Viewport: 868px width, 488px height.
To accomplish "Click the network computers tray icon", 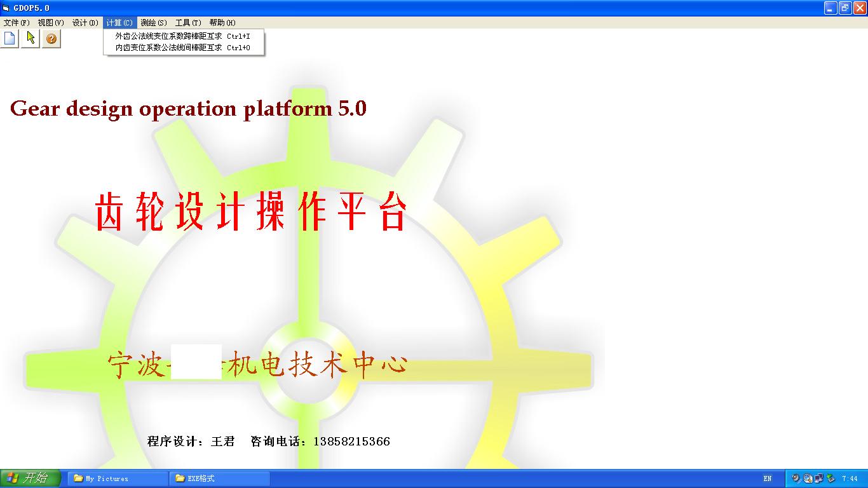I will point(819,478).
